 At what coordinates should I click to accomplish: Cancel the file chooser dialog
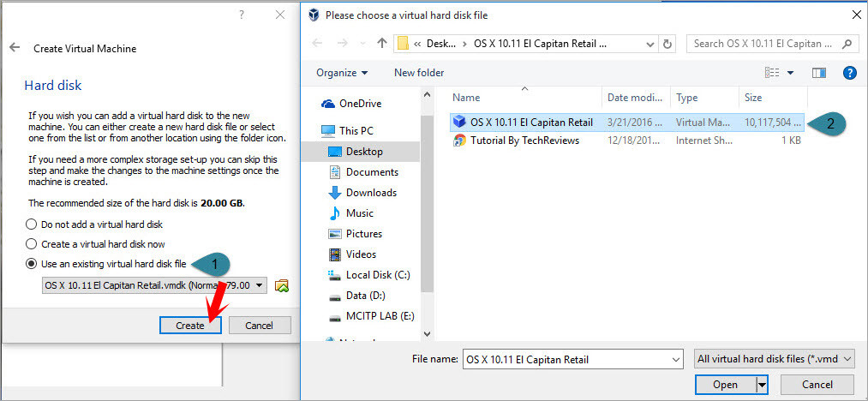[817, 385]
